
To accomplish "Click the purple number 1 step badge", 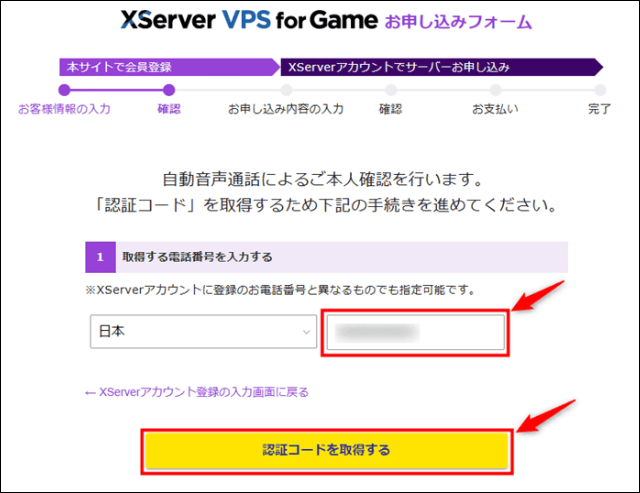I will tap(100, 257).
